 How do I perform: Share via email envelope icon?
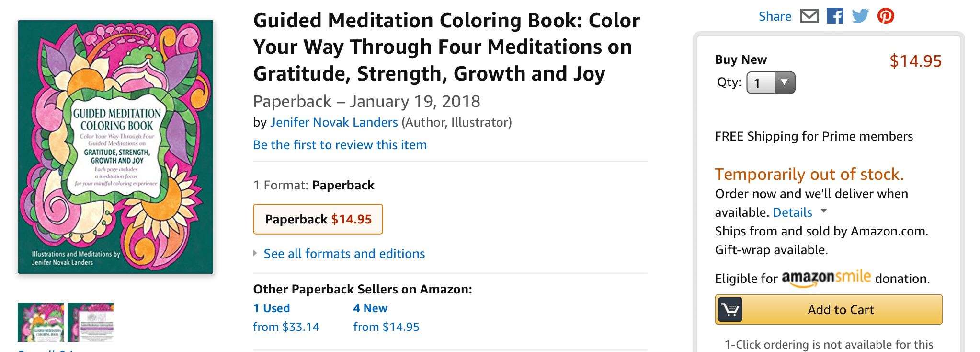[809, 16]
